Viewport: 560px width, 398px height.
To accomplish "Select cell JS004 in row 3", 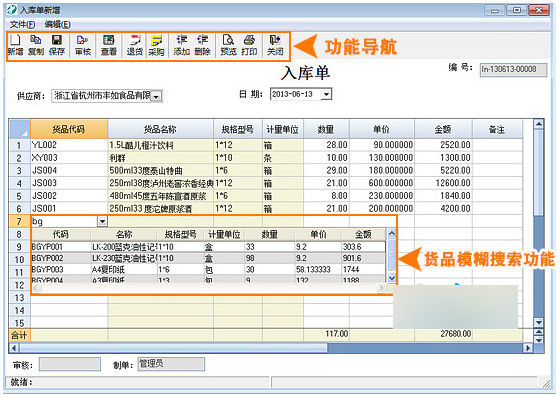I will point(69,170).
